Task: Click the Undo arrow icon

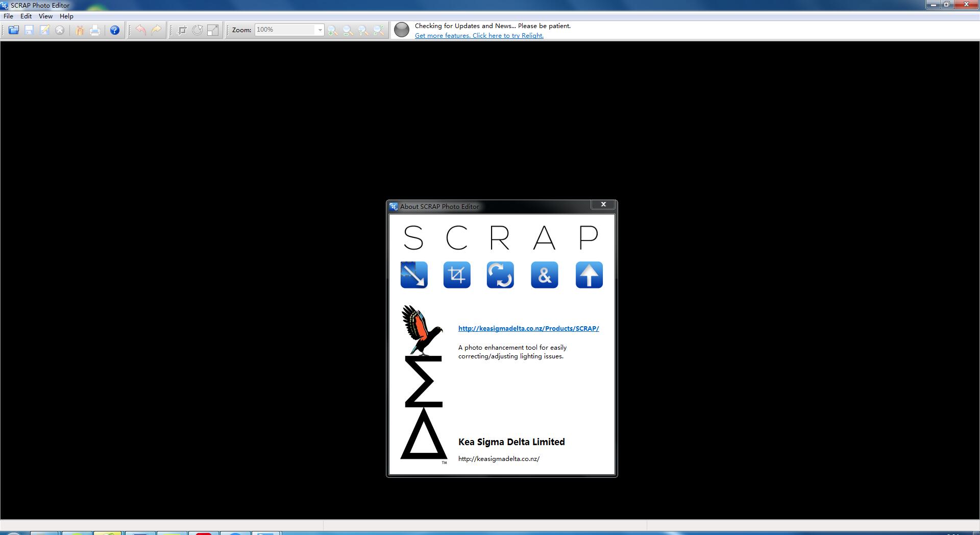Action: 141,30
